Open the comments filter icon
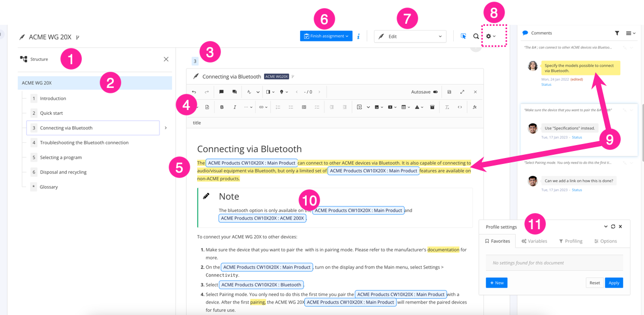644x315 pixels. [x=617, y=33]
